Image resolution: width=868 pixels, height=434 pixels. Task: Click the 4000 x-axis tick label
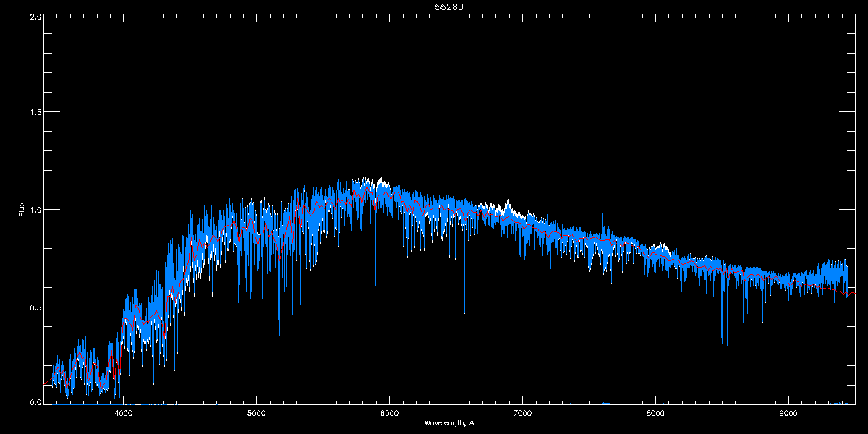coord(123,413)
